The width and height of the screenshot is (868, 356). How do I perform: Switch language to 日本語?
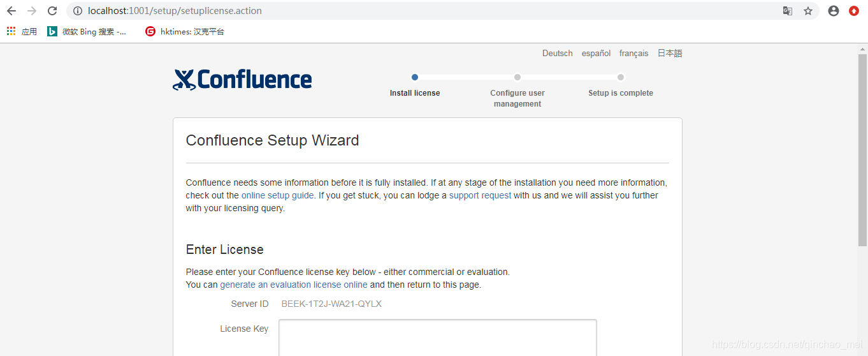coord(670,54)
